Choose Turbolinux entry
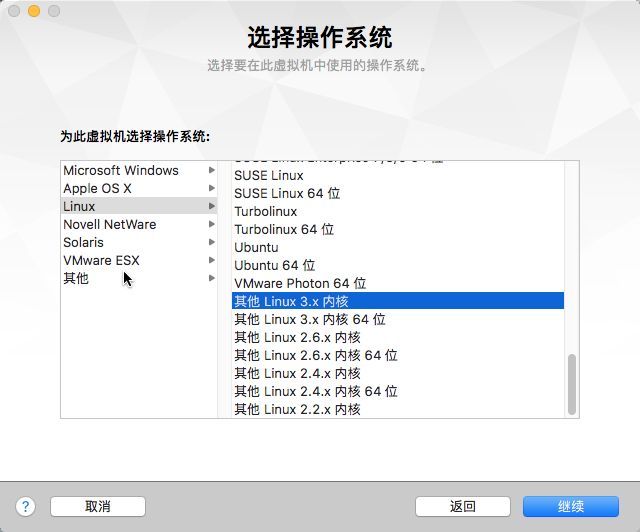This screenshot has width=640, height=532. 398,211
